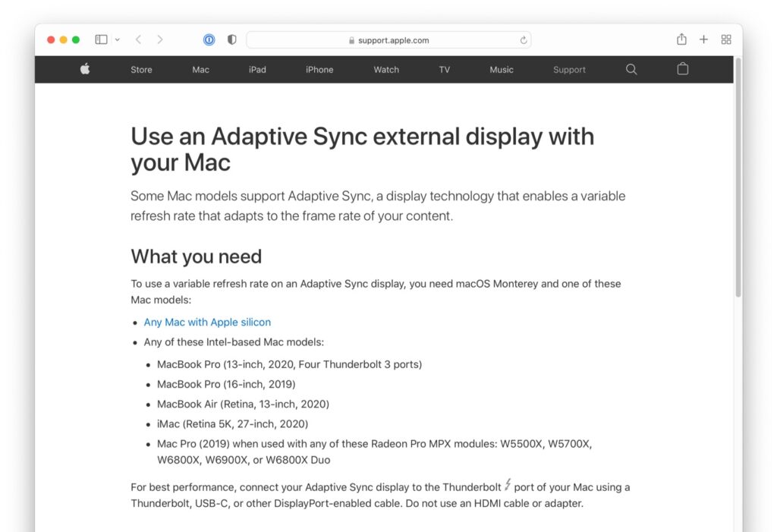Reload the page with refresh icon
Viewport: 777px width, 532px height.
tap(524, 40)
